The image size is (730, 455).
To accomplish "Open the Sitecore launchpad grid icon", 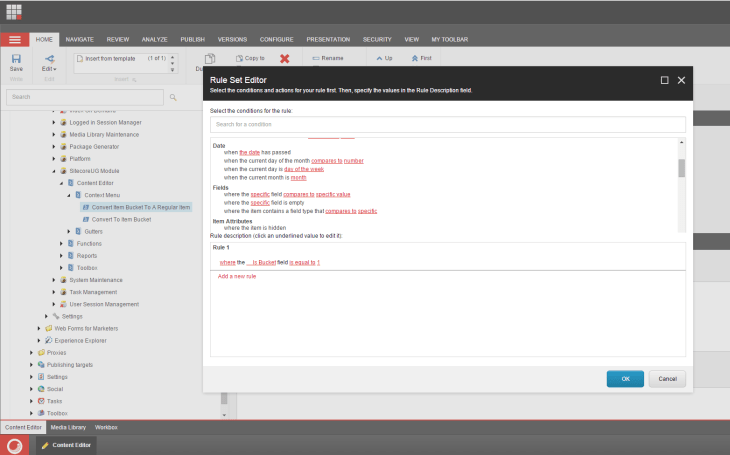I will [14, 12].
